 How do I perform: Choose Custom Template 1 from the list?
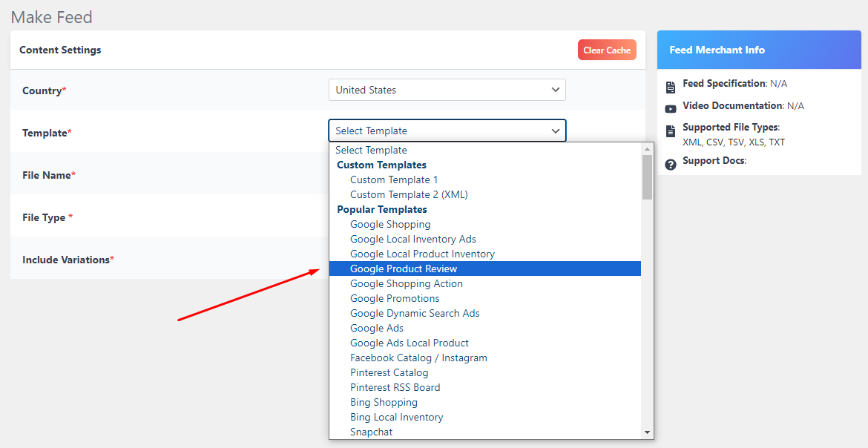pyautogui.click(x=394, y=179)
